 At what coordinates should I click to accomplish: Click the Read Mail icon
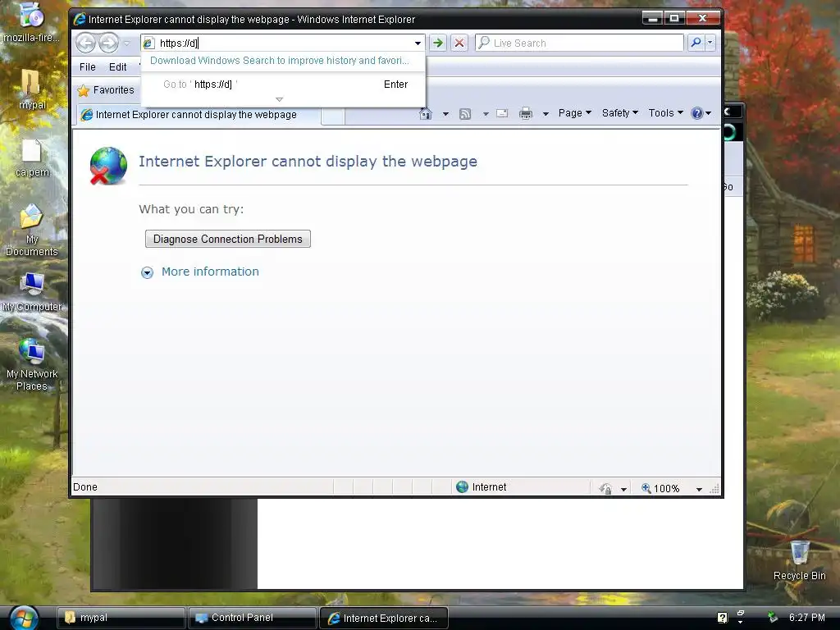[502, 113]
